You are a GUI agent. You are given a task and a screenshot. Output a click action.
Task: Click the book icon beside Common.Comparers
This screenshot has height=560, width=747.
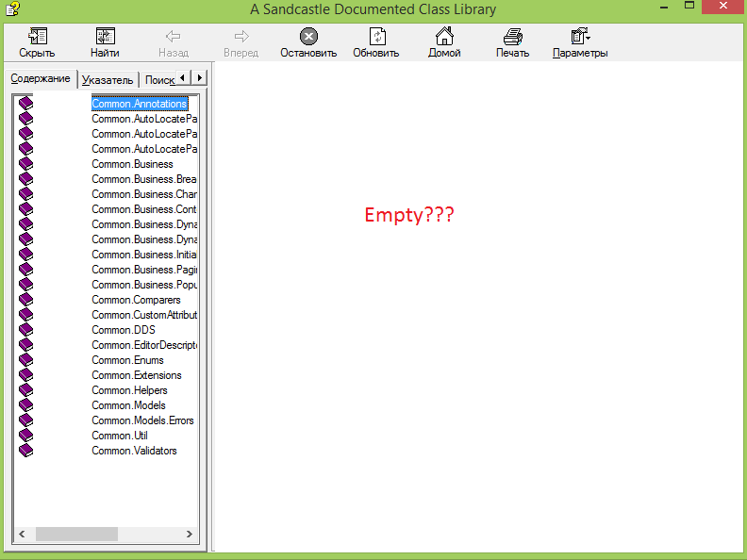(25, 300)
